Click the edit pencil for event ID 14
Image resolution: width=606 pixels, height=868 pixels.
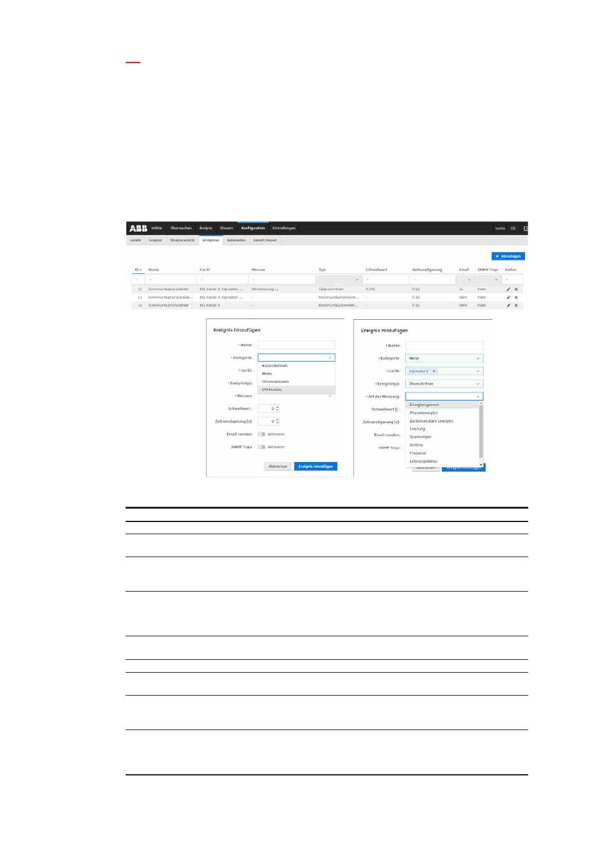[508, 305]
